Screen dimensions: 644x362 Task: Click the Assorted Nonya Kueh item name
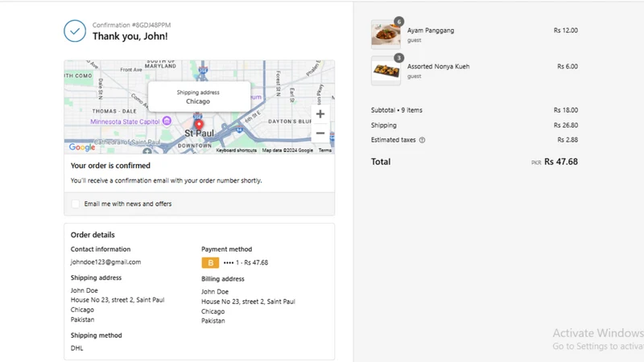[x=438, y=67]
